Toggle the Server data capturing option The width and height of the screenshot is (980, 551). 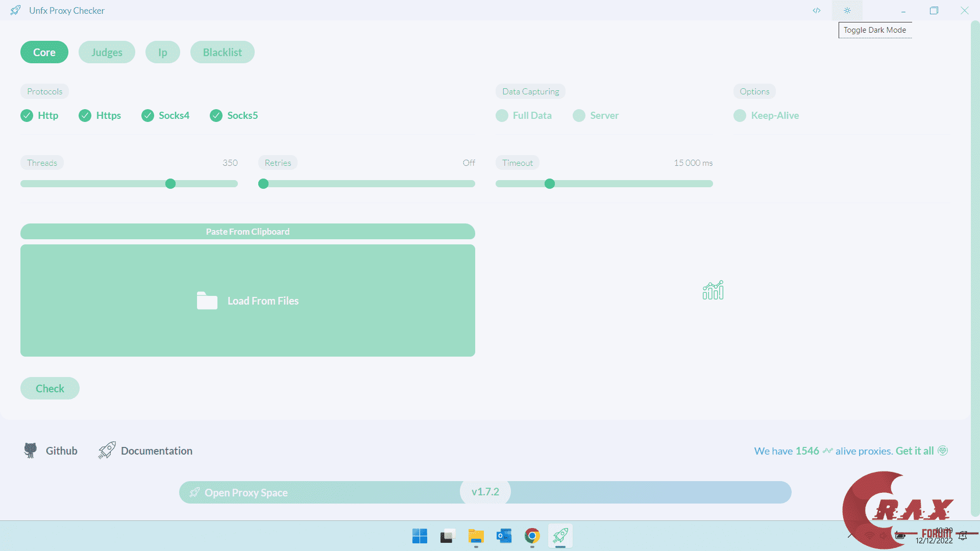[x=579, y=116]
